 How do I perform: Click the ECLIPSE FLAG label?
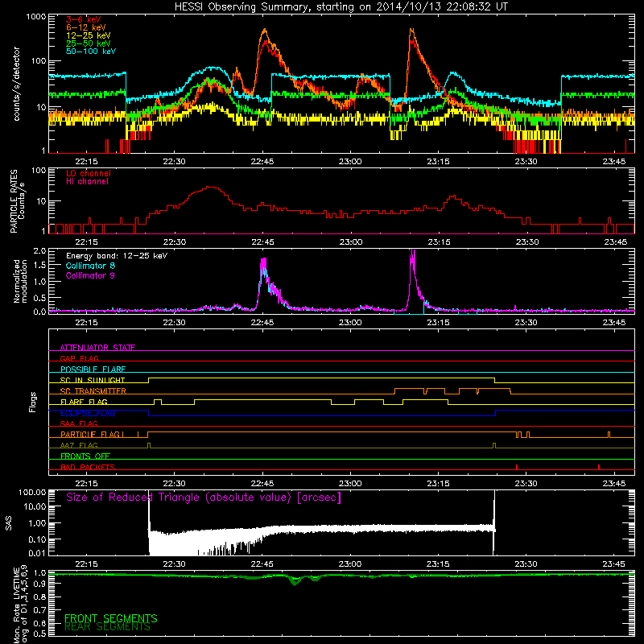(88, 413)
